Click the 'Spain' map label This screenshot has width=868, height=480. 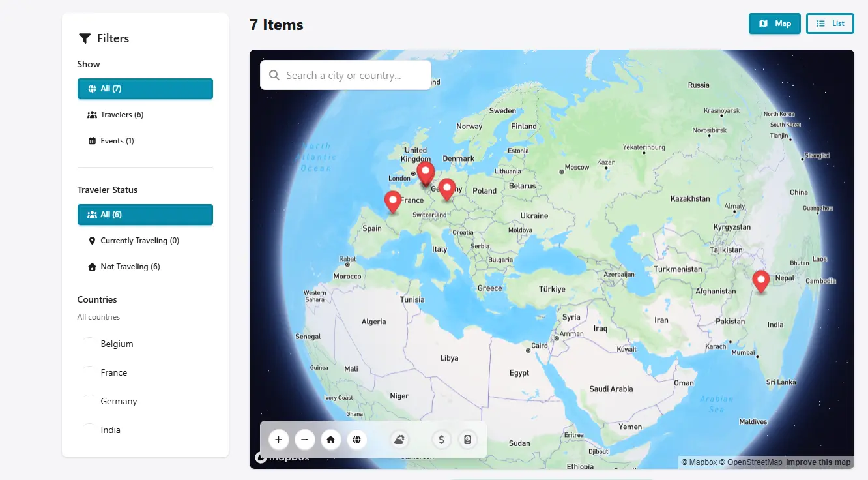[x=372, y=228]
